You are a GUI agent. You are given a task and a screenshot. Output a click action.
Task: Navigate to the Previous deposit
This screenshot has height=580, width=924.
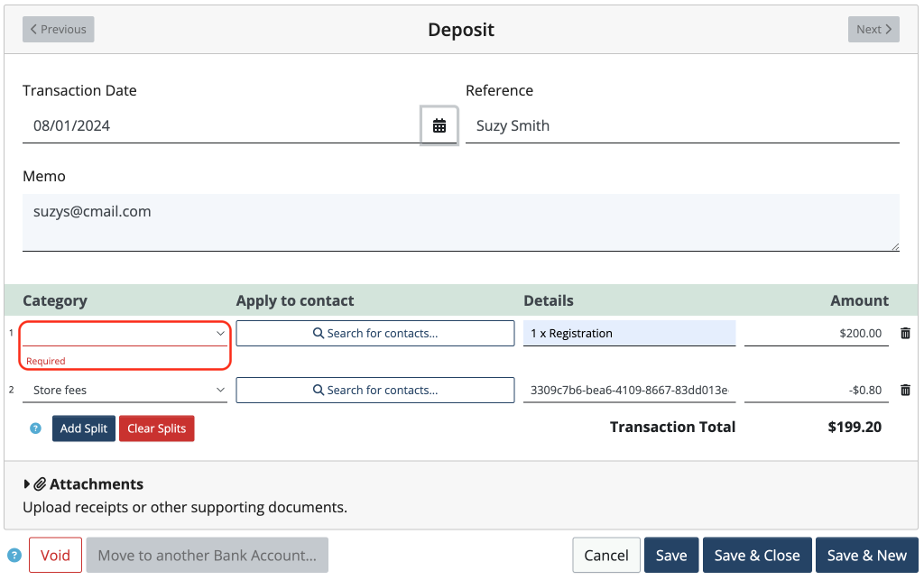point(58,29)
